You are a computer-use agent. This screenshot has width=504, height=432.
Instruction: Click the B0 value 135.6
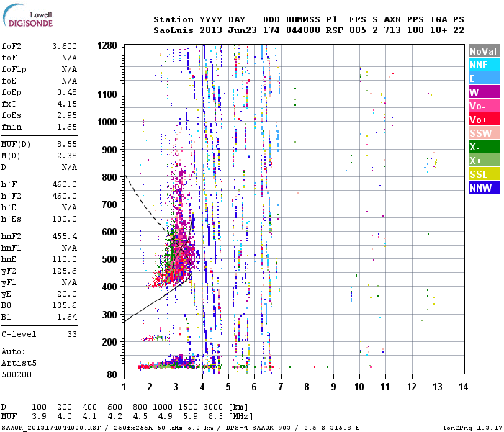[65, 305]
